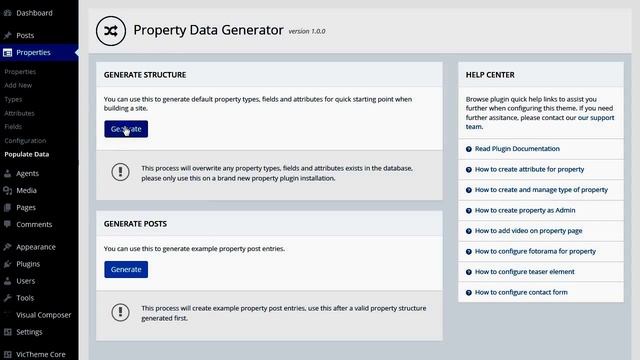The height and width of the screenshot is (360, 640).
Task: Click the HELP CENTER heading
Action: tap(490, 75)
